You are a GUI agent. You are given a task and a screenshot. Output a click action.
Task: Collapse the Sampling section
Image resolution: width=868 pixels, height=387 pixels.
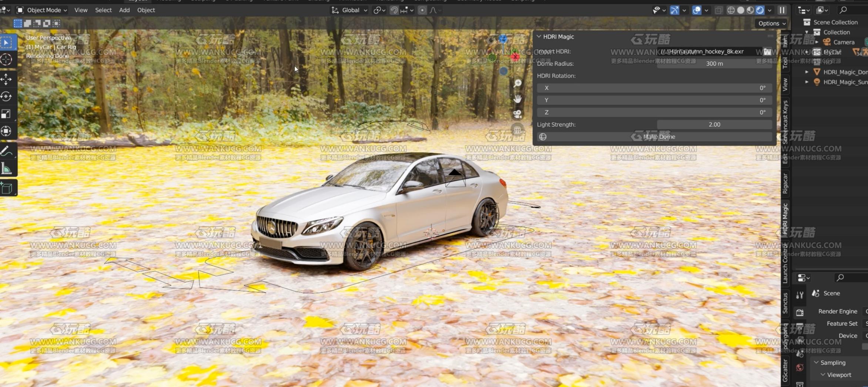(816, 363)
